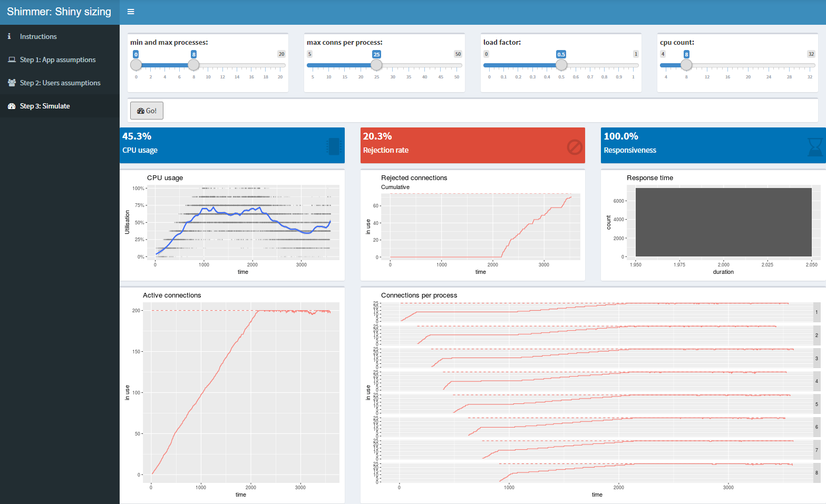826x504 pixels.
Task: Select Step 3: Simulate in sidebar
Action: coord(45,106)
